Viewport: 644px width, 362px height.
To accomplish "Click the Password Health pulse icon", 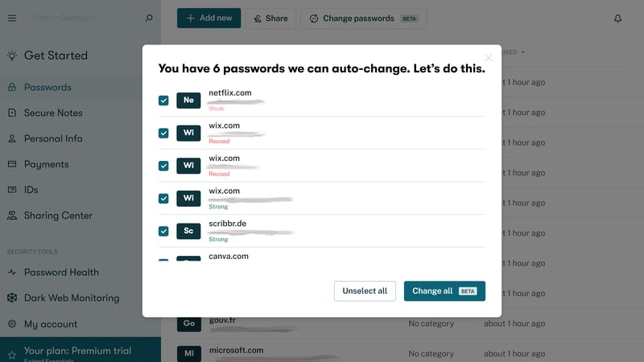I will coord(12,272).
